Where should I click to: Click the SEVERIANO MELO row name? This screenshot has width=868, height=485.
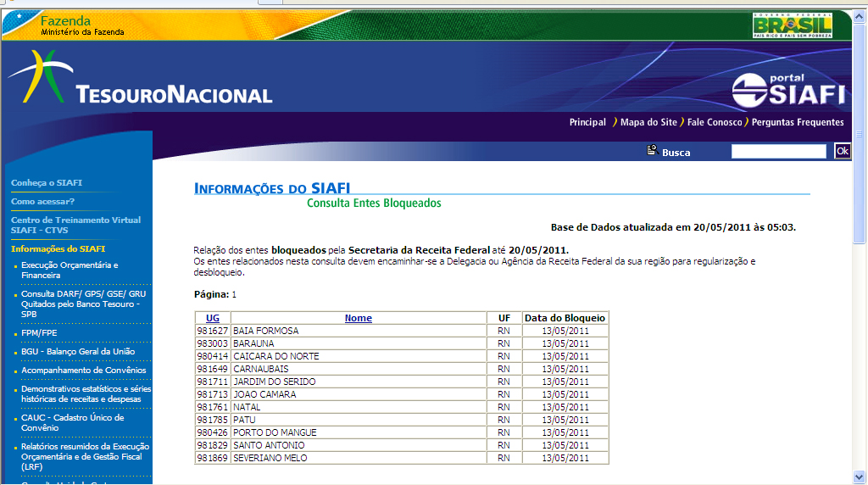(270, 459)
